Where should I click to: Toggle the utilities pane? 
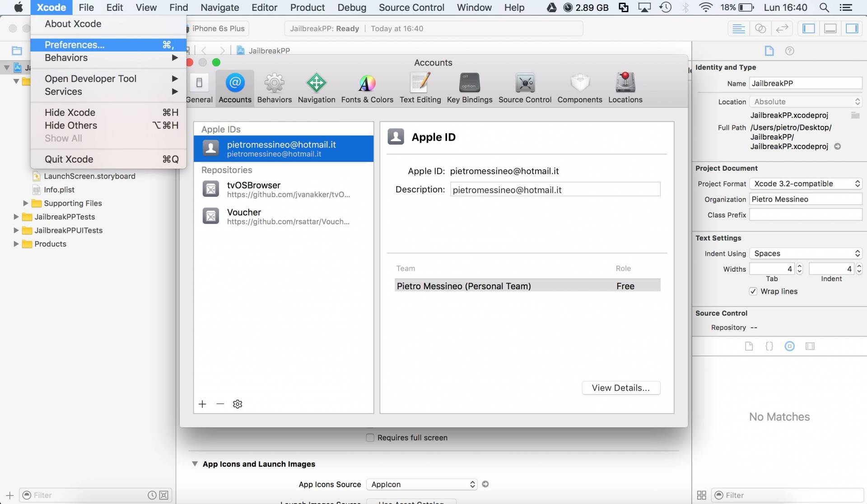[852, 28]
